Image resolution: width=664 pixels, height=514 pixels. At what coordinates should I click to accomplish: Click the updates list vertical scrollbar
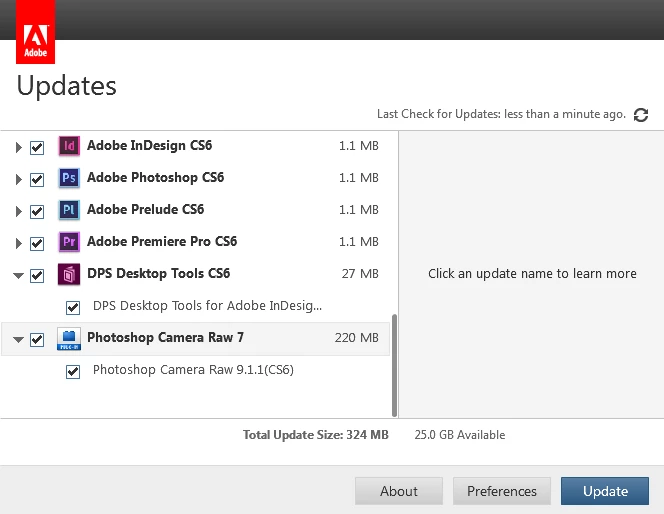(395, 365)
